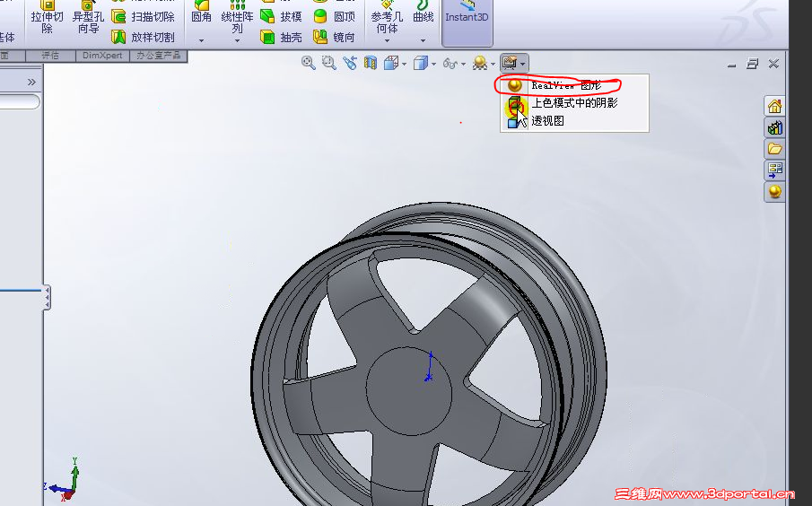Switch to the 办公室产品 office products tab

click(159, 56)
